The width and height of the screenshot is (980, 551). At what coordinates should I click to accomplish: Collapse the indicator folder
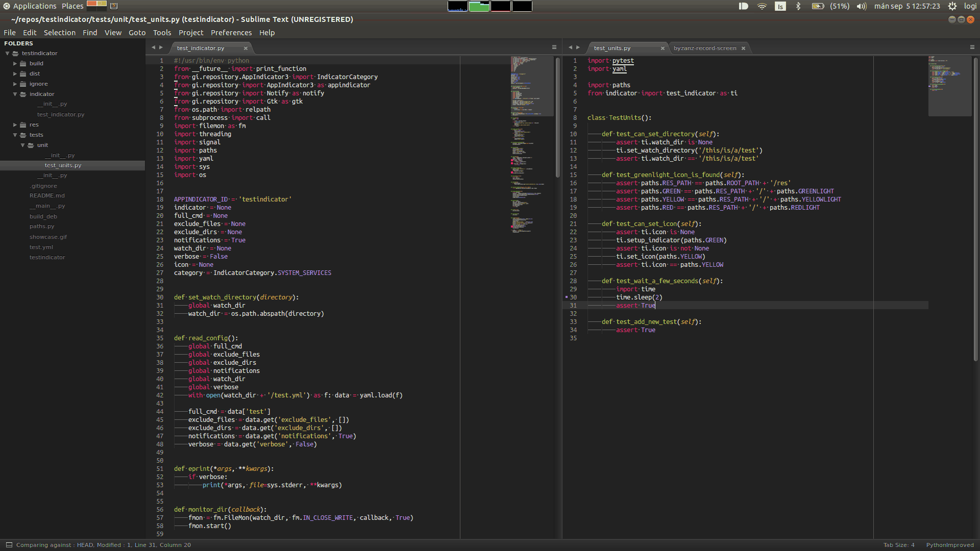click(15, 94)
